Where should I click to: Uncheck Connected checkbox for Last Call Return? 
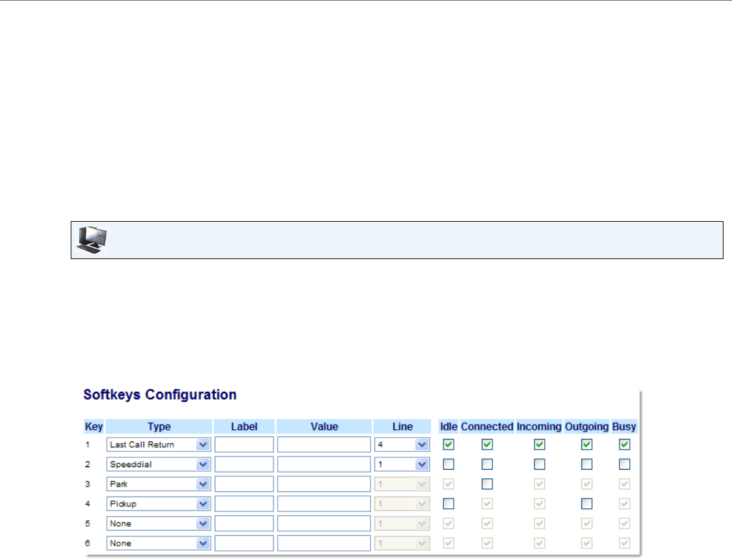point(487,445)
